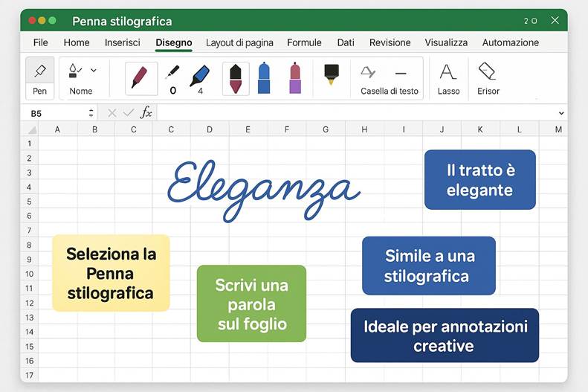Viewport: 588px width, 392px height.
Task: Click the fx insert function icon
Action: click(146, 112)
